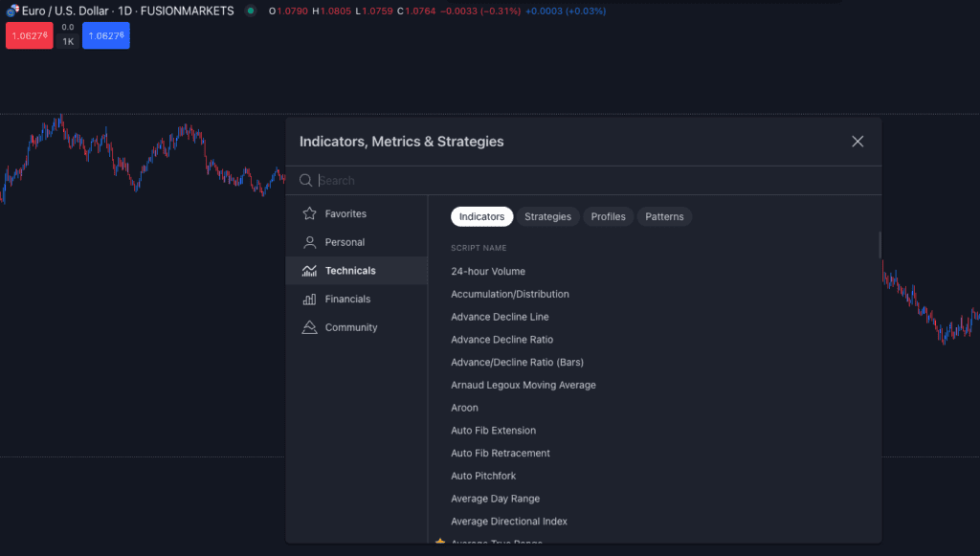
Task: Switch to the Strategies tab
Action: pos(547,217)
